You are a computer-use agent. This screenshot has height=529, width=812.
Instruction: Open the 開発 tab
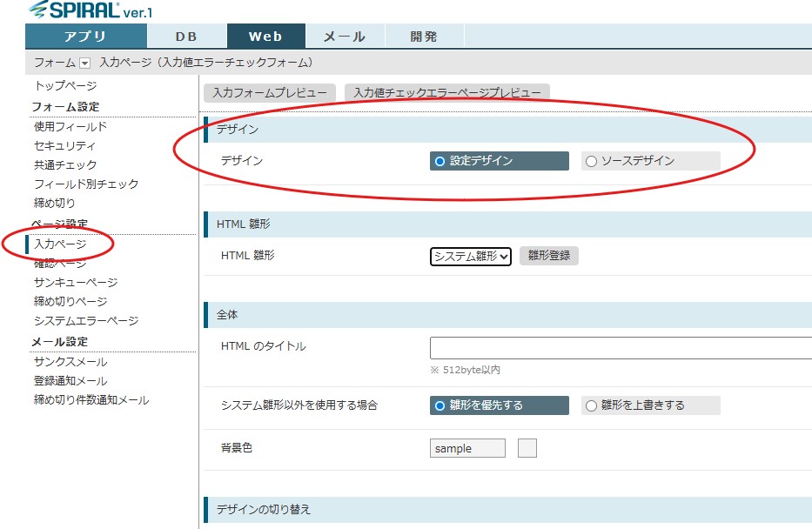coord(424,37)
